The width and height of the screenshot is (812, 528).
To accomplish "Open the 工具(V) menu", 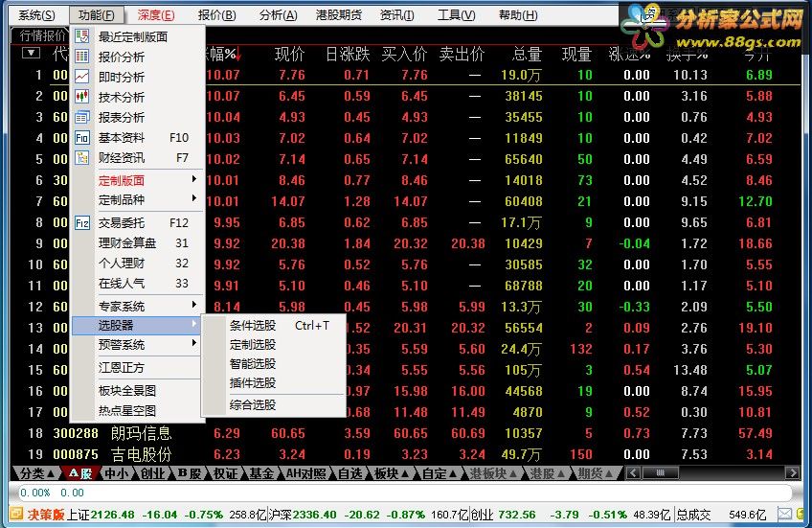I will pyautogui.click(x=456, y=15).
